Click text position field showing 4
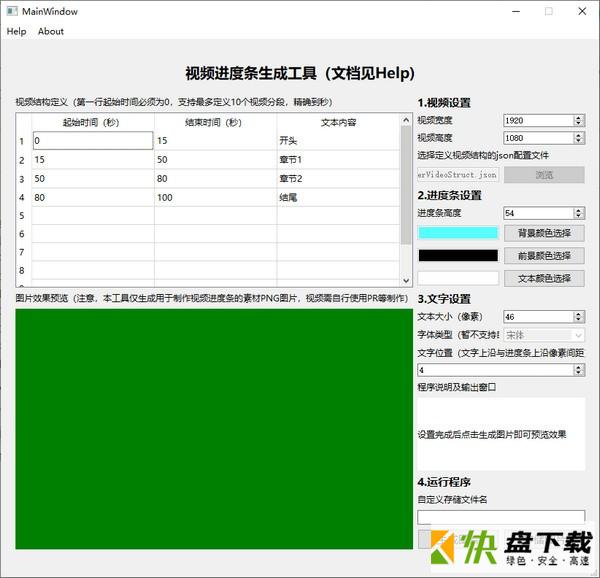This screenshot has height=578, width=600. [x=496, y=370]
